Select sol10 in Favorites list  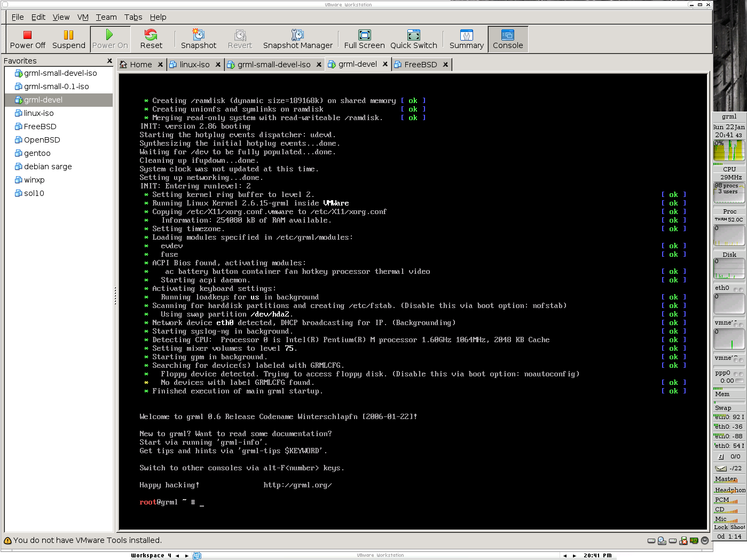pos(59,193)
